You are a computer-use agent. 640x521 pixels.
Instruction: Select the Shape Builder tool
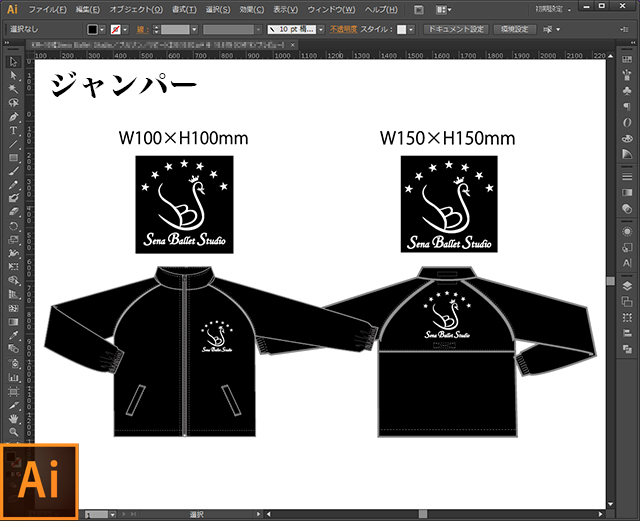13,281
